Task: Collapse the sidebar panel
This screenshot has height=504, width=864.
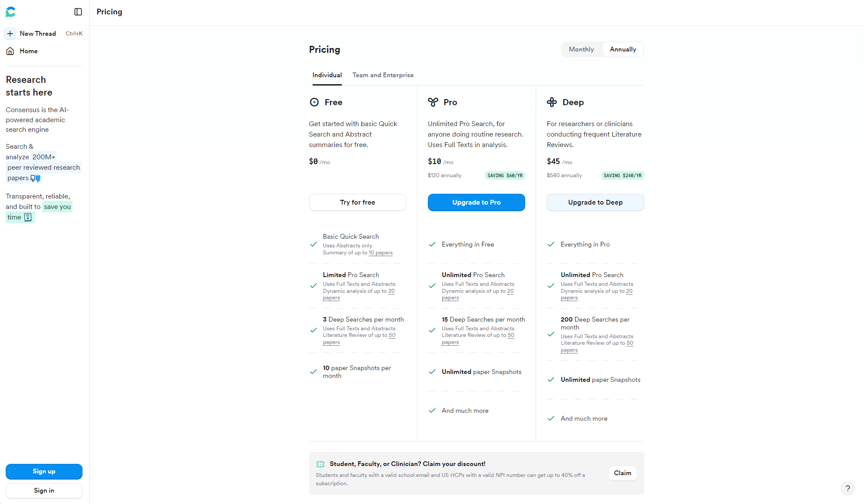Action: pos(78,12)
